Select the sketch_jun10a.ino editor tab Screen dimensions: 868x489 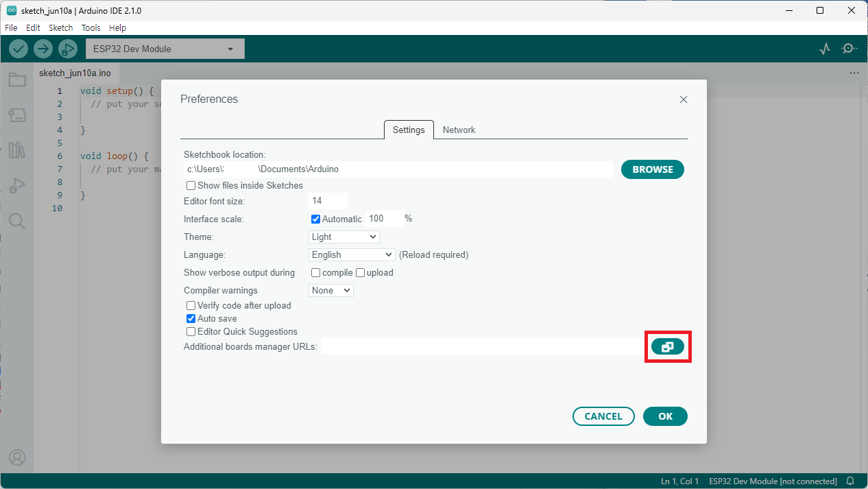point(75,73)
